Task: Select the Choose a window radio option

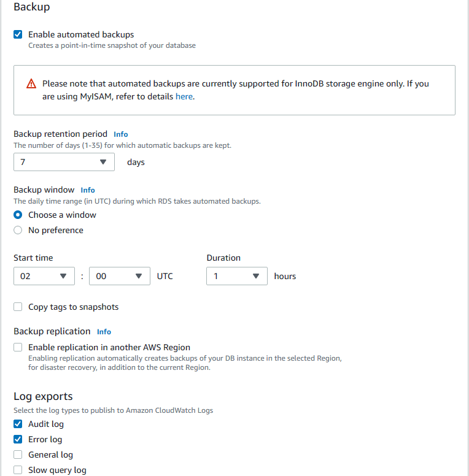Action: click(18, 215)
